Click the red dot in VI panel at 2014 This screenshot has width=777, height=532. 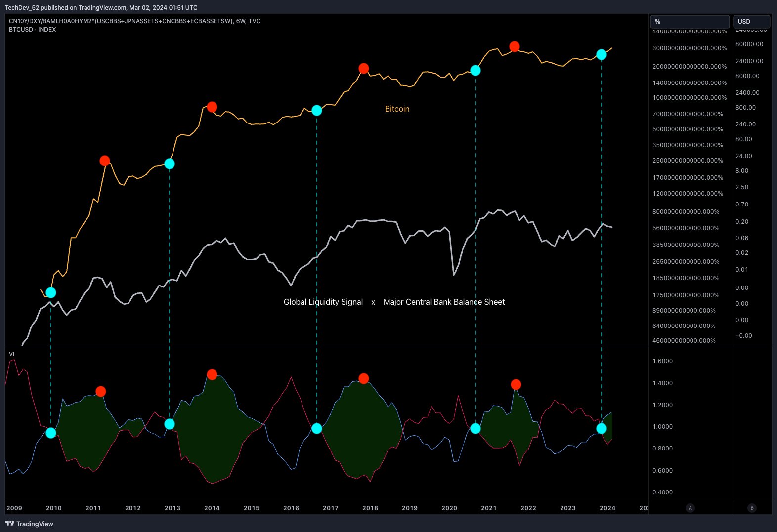pos(212,374)
